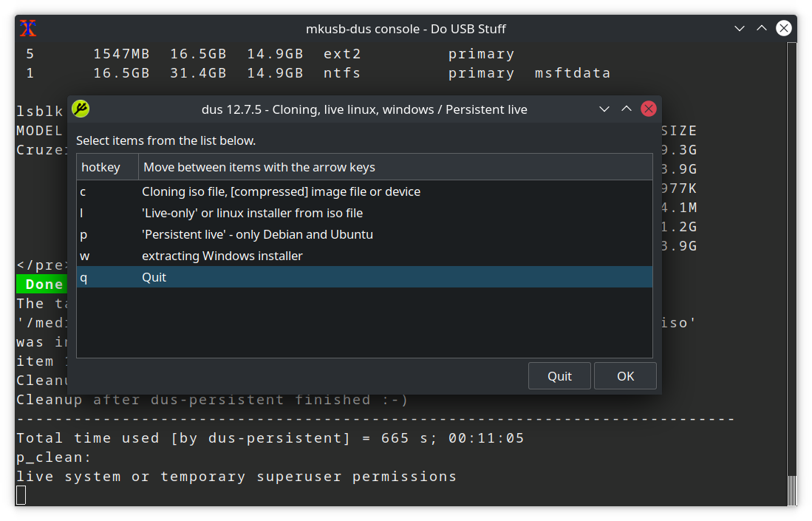This screenshot has height=521, width=812.
Task: Select 'Persistent live' Debian and Ubuntu item
Action: (x=257, y=234)
